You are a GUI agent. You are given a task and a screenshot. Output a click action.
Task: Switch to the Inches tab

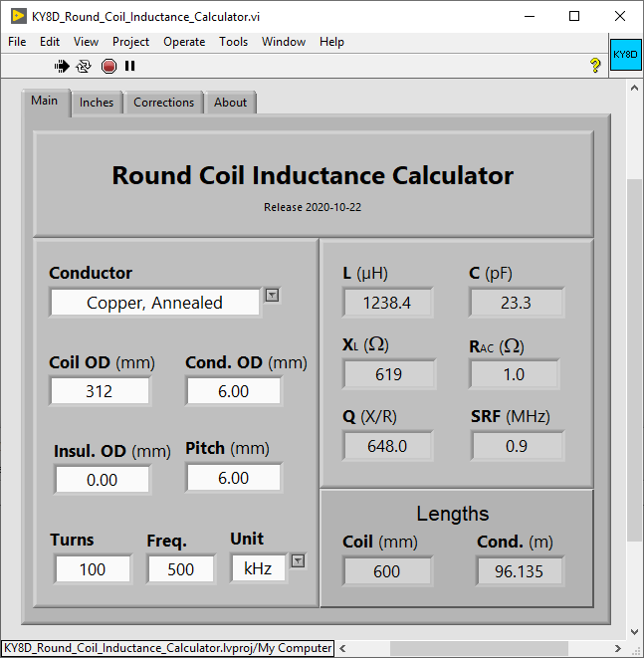point(97,103)
